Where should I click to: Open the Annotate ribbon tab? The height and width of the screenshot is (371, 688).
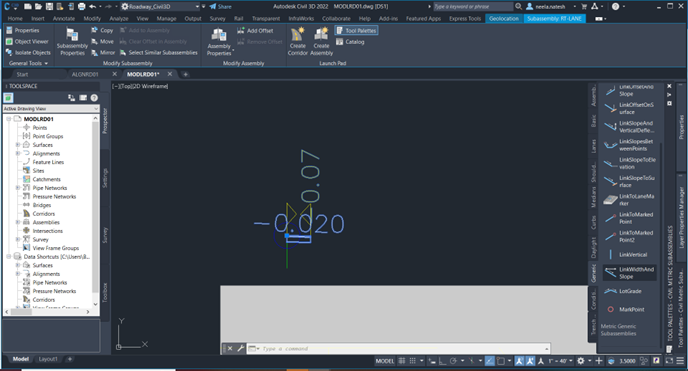click(x=64, y=18)
